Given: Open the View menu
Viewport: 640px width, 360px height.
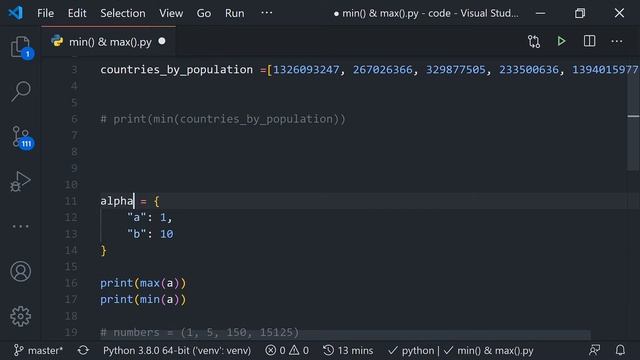Looking at the screenshot, I should coord(171,13).
